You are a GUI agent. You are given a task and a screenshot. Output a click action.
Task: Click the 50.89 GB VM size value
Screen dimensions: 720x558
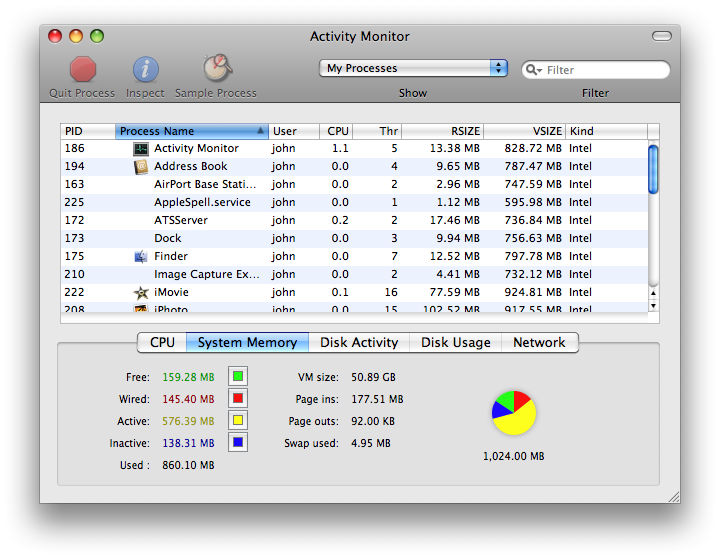[x=373, y=378]
